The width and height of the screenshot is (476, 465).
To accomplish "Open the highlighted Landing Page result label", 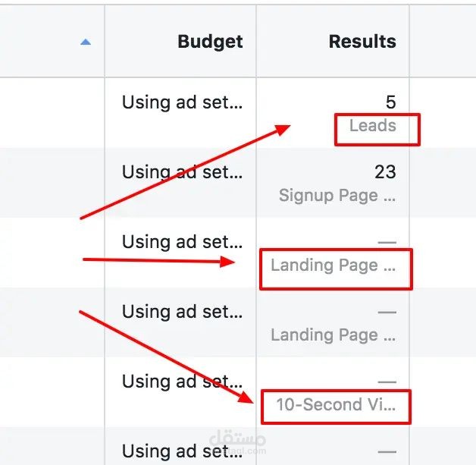I will tap(333, 265).
